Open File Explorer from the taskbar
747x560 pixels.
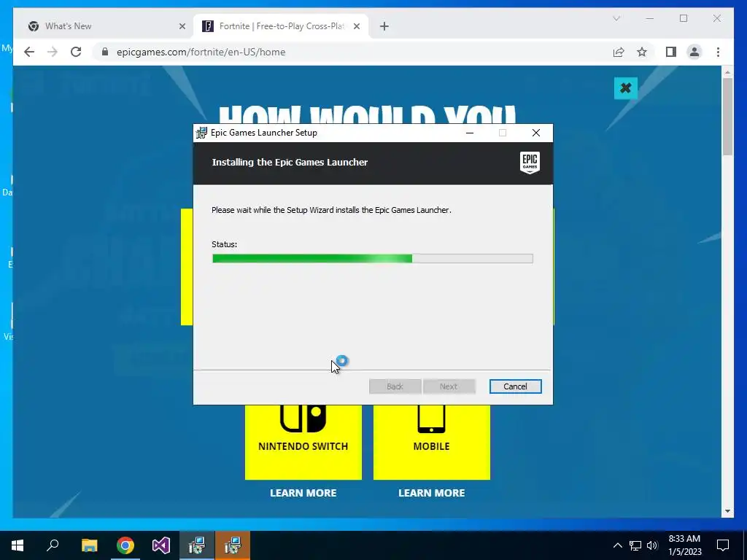click(x=89, y=545)
